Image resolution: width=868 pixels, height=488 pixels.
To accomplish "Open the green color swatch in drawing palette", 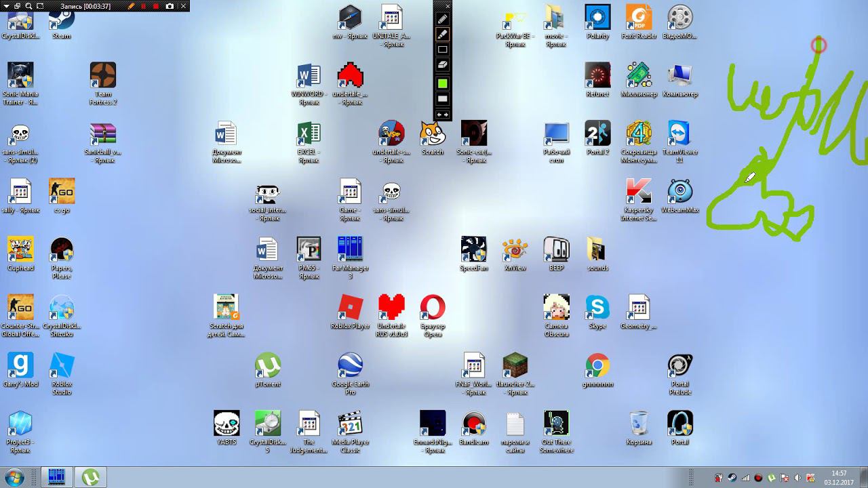I will click(x=442, y=83).
